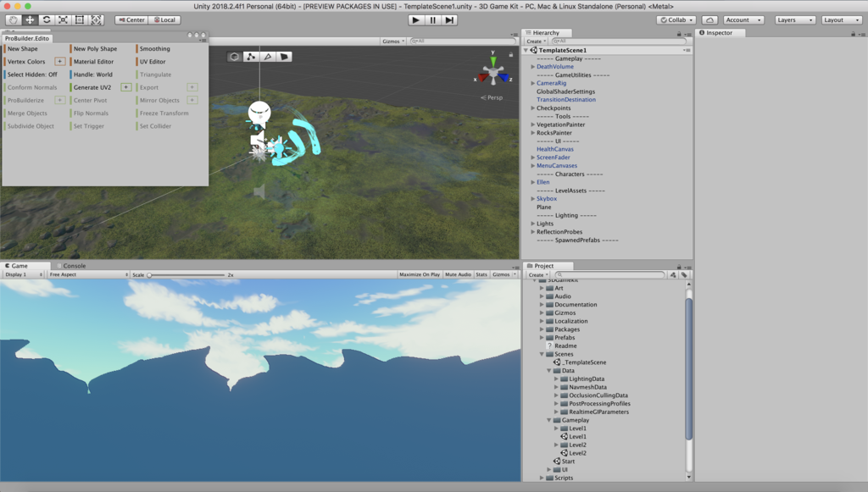Open Generate UV2 options plus button

click(126, 87)
